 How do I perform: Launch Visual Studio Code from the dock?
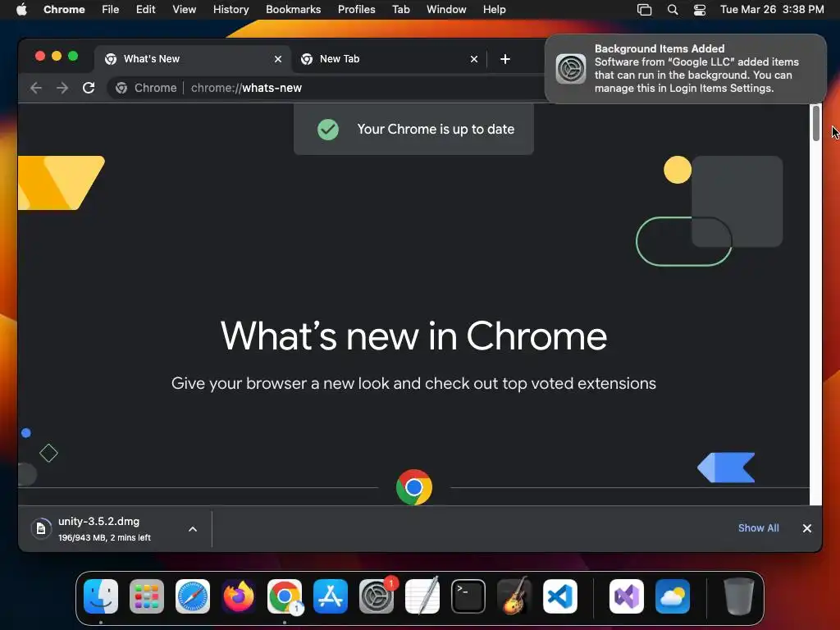click(559, 596)
